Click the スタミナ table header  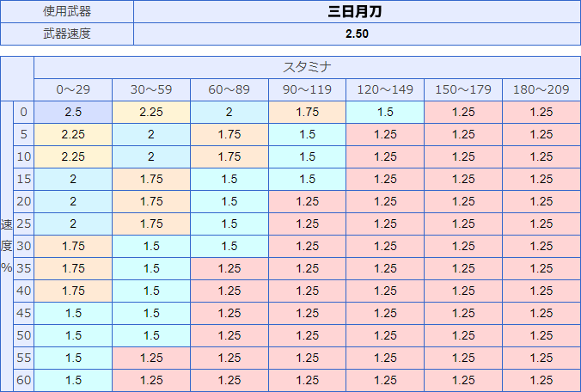tap(307, 67)
